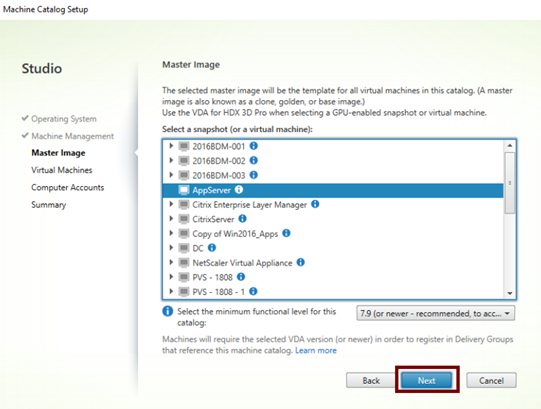Click info icon next to NetScaler Virtual Appliance

click(301, 262)
